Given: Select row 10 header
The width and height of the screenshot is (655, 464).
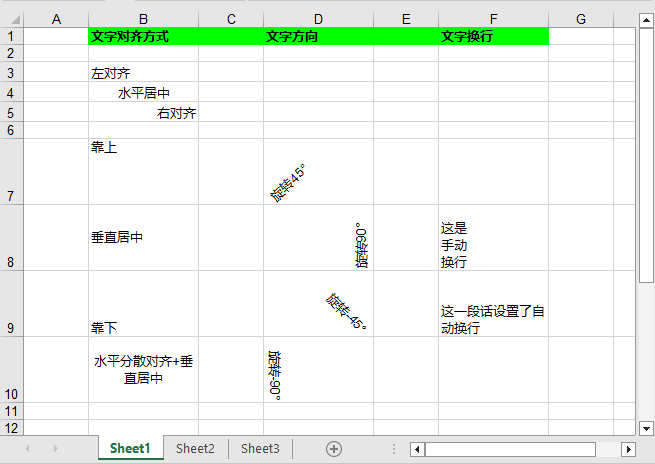Looking at the screenshot, I should coord(11,370).
